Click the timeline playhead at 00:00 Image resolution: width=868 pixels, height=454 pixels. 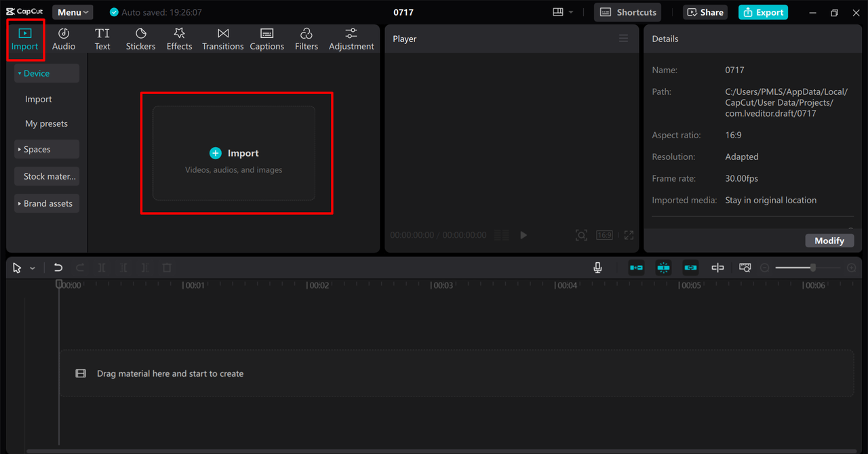pos(59,284)
